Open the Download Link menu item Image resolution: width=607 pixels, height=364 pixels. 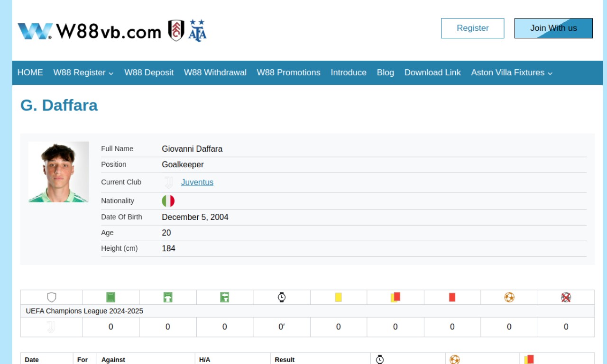click(x=432, y=73)
